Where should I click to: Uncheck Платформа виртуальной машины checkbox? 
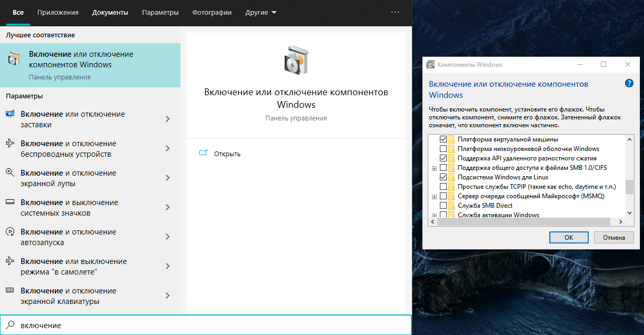point(443,139)
